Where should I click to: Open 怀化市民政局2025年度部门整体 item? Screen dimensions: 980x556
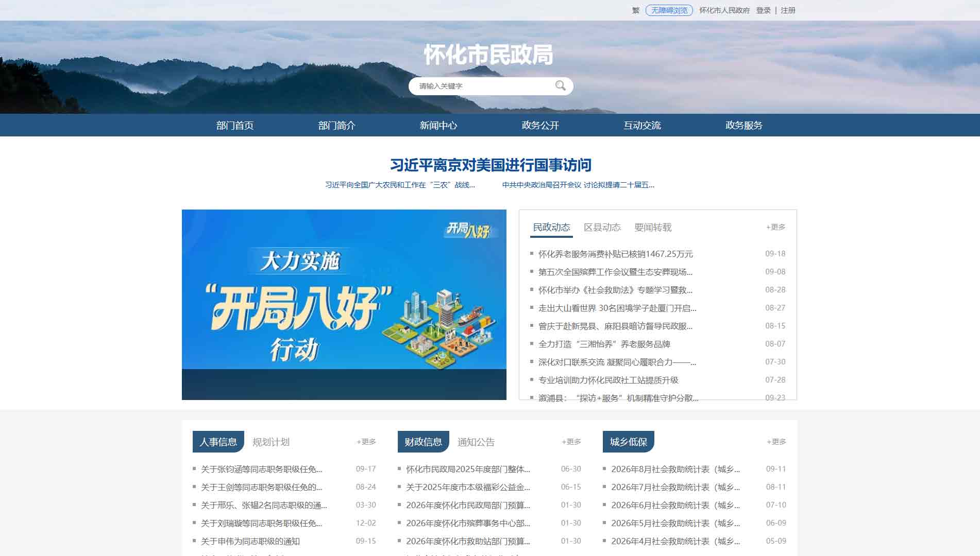pos(468,469)
